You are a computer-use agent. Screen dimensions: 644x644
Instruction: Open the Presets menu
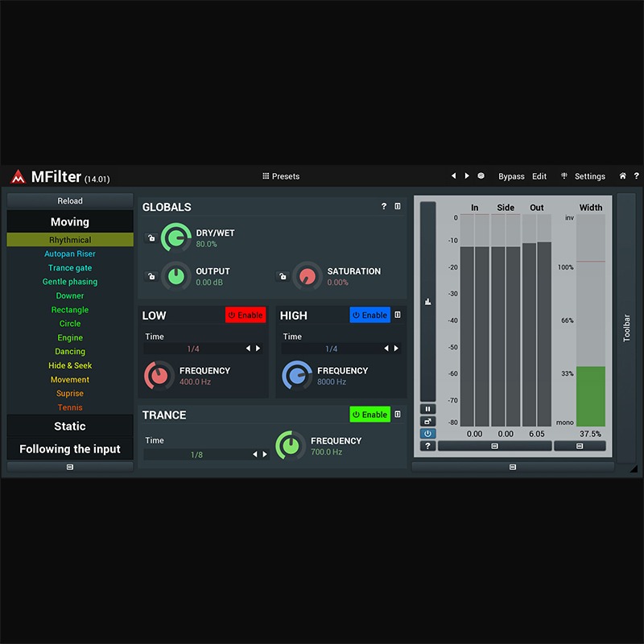[x=281, y=176]
